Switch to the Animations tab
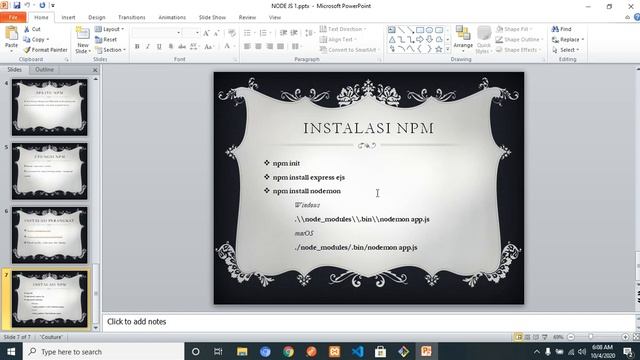This screenshot has width=640, height=360. point(172,18)
